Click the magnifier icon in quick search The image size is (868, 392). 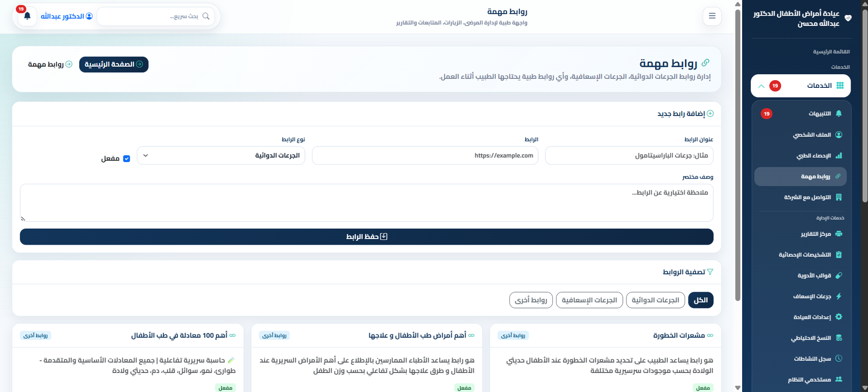(x=206, y=16)
